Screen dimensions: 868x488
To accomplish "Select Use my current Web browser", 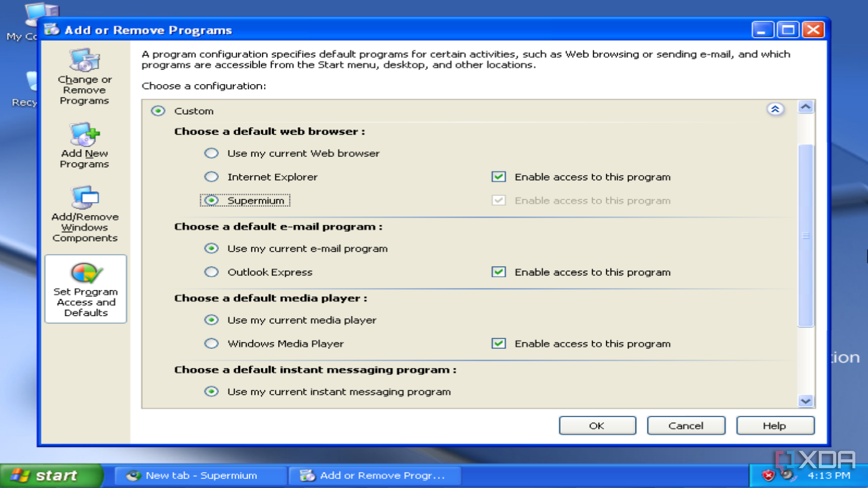I will (212, 153).
